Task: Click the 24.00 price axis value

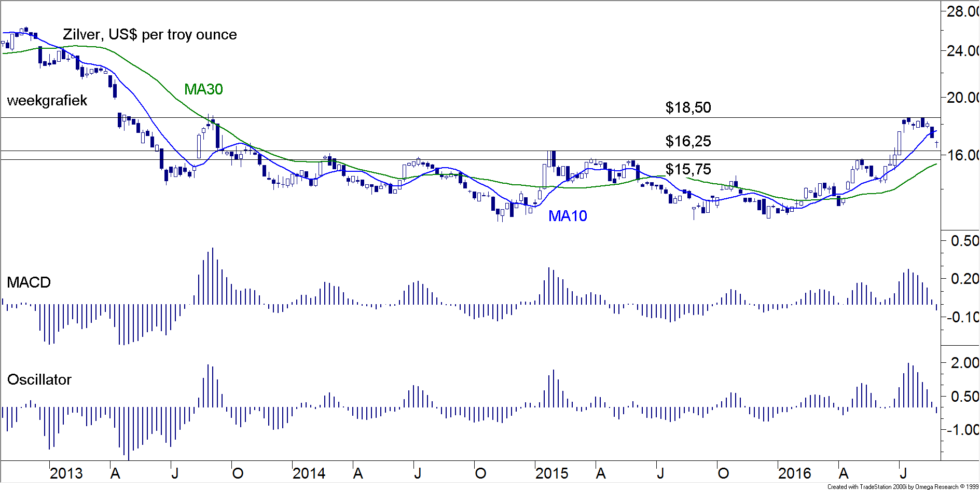Action: [962, 51]
